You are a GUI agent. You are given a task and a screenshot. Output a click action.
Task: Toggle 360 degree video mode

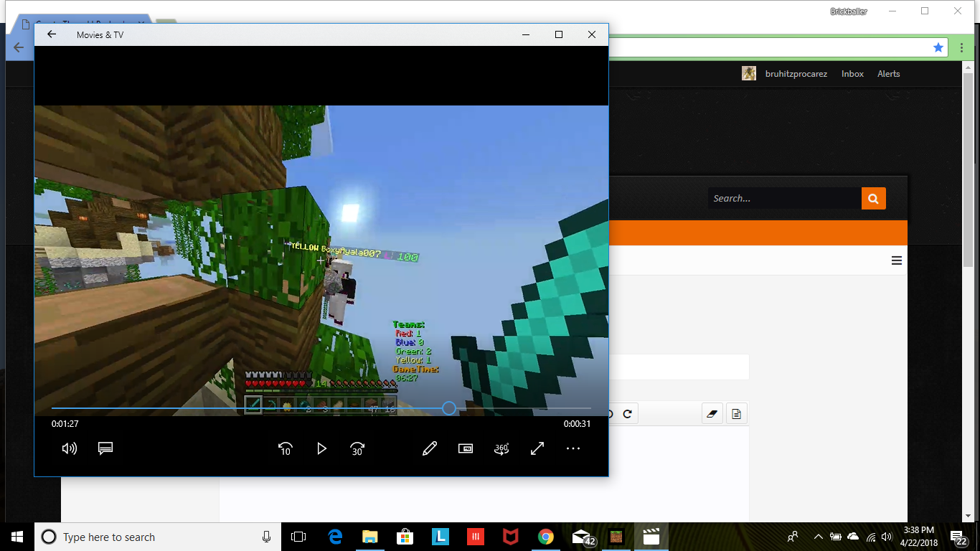click(x=501, y=448)
